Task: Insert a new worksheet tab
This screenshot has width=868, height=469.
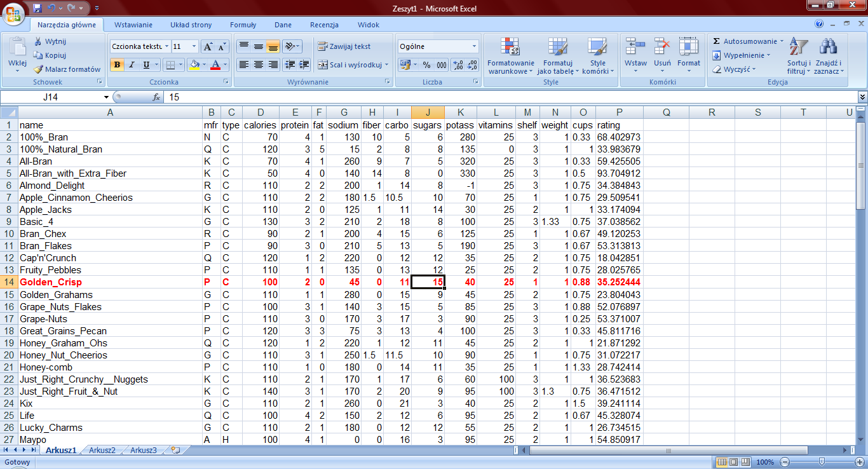Action: point(175,450)
